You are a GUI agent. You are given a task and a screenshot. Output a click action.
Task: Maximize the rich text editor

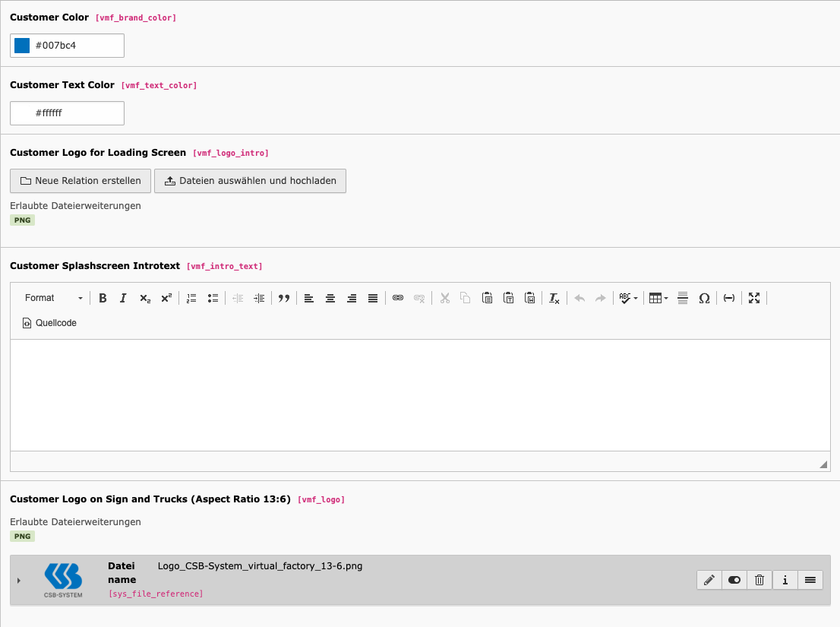pos(754,299)
